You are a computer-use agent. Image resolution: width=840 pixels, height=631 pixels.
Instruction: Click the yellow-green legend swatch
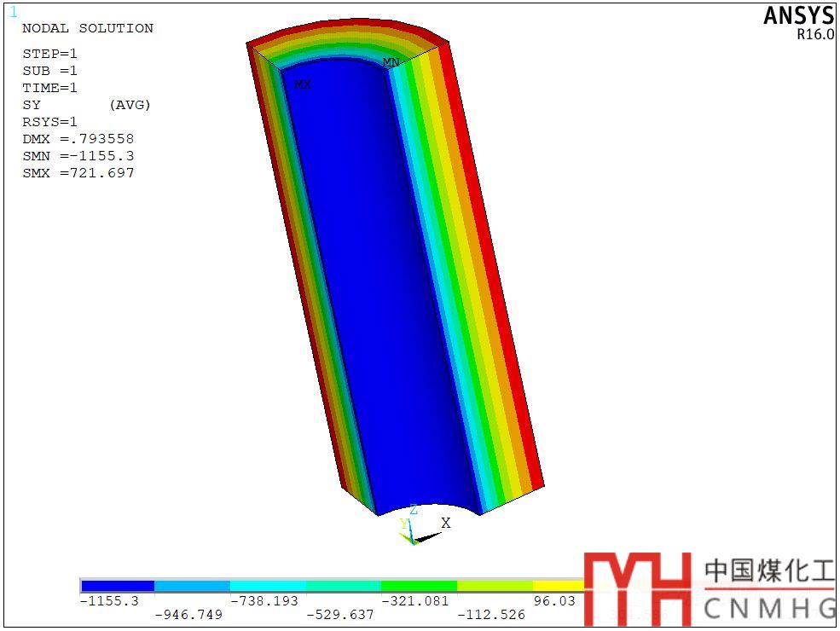(x=495, y=586)
